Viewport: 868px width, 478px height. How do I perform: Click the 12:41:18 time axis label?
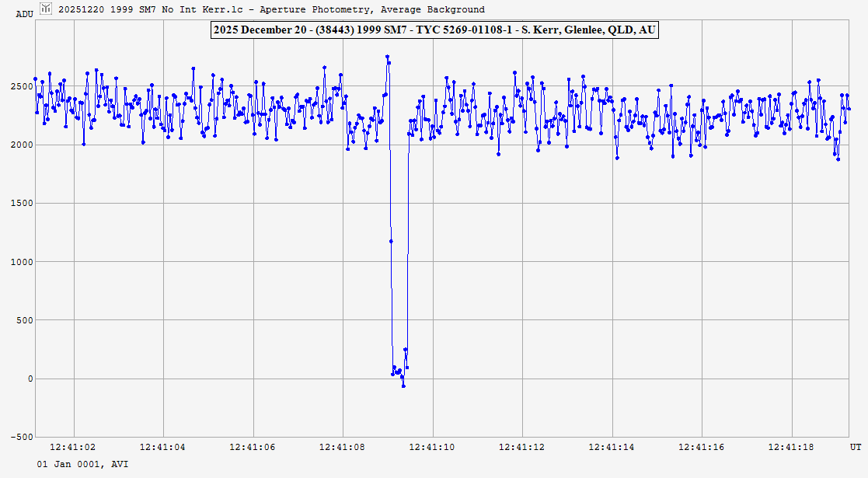(792, 447)
